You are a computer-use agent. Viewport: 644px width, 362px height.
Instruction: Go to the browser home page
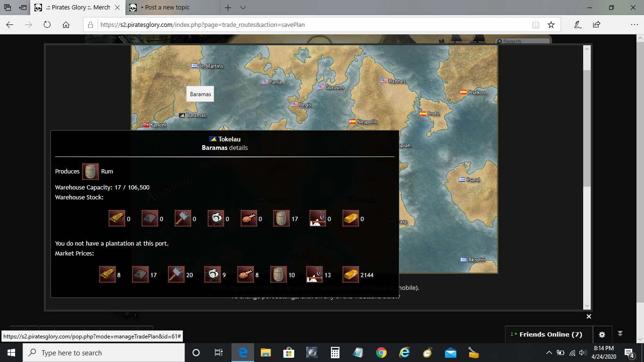coord(66,25)
